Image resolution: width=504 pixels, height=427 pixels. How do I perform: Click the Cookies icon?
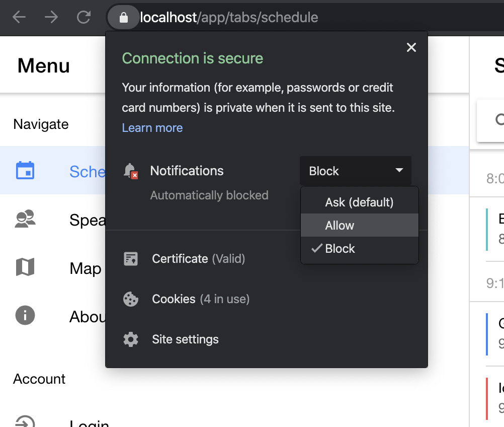[131, 299]
